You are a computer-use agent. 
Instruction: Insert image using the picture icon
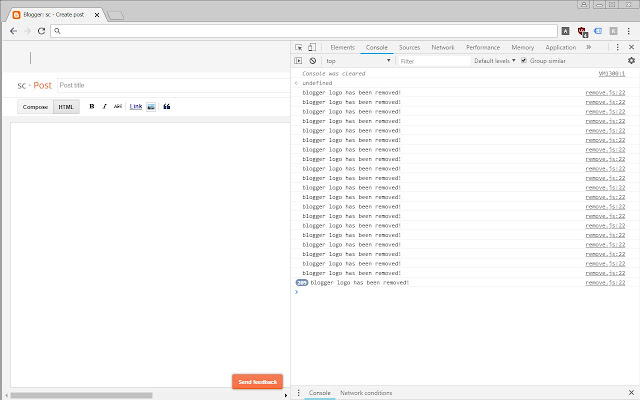click(x=151, y=107)
